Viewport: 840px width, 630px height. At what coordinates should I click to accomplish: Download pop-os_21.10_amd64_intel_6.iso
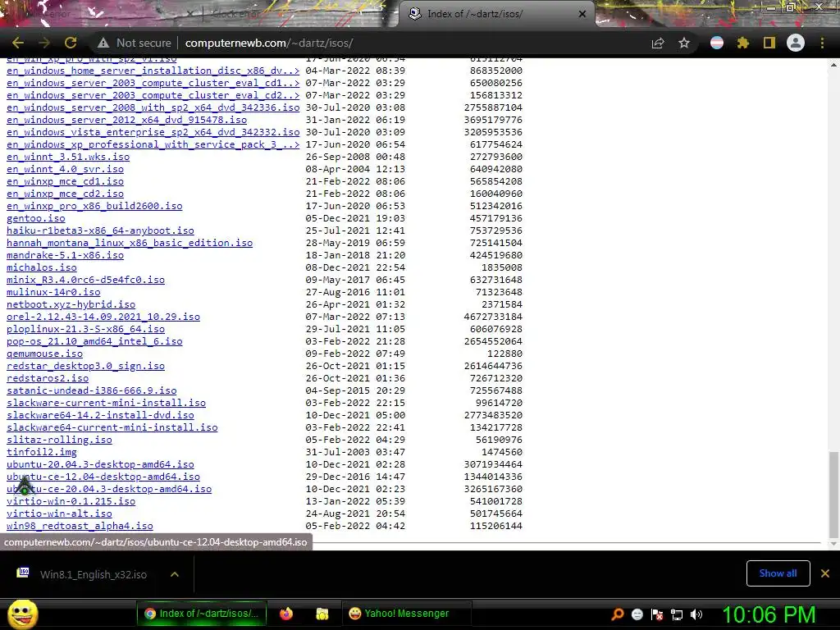click(94, 342)
